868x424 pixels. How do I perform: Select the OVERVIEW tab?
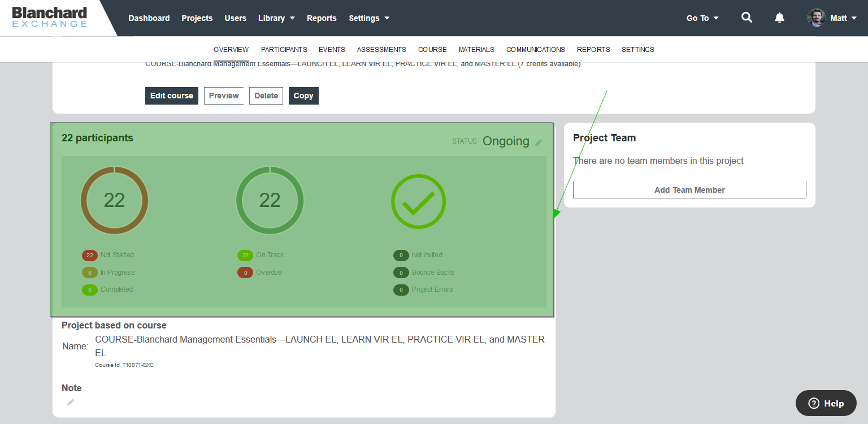pos(231,50)
